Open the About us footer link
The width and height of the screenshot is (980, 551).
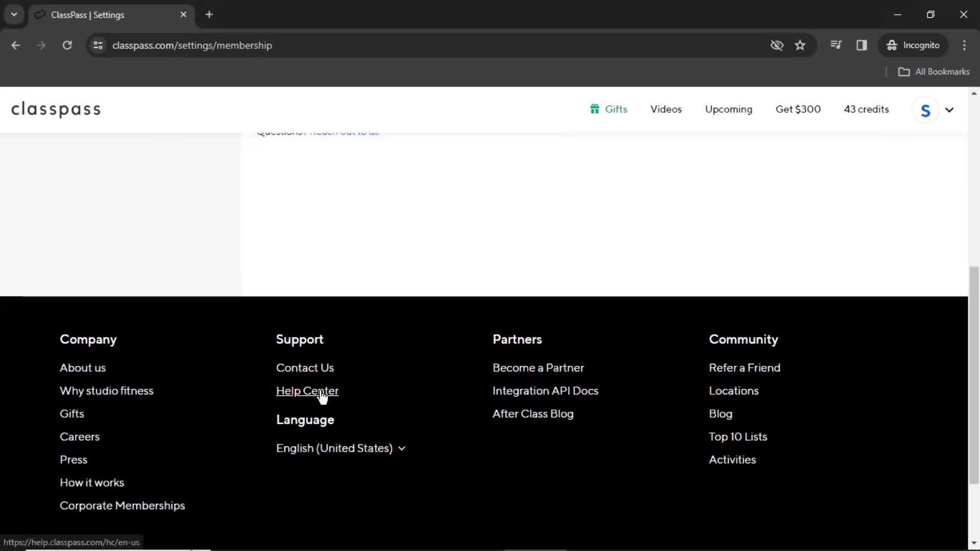pyautogui.click(x=83, y=368)
